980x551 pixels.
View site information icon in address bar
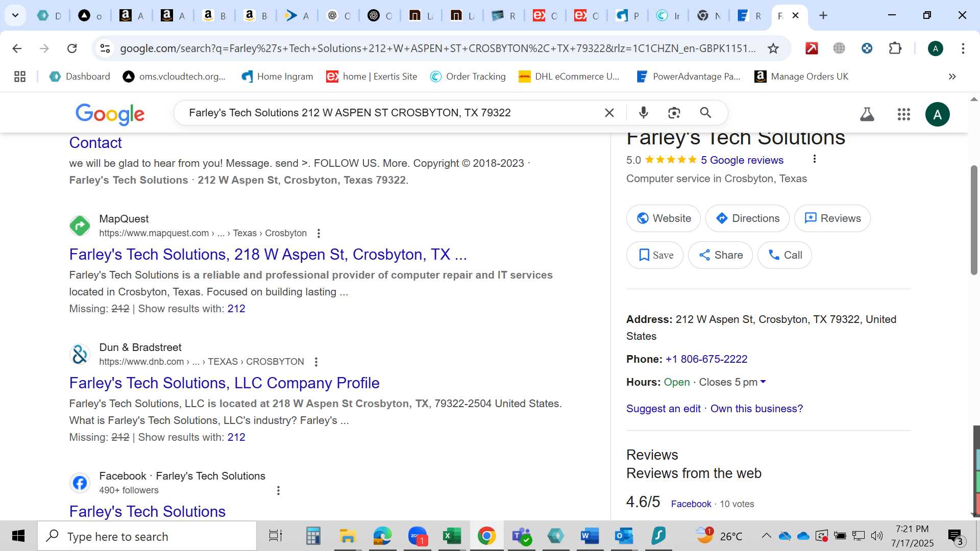click(x=105, y=48)
